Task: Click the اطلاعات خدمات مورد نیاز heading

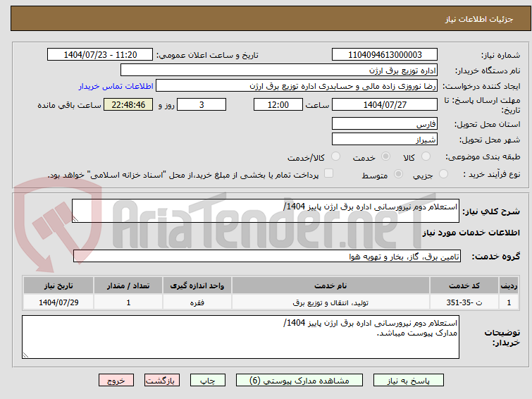Action: point(471,233)
